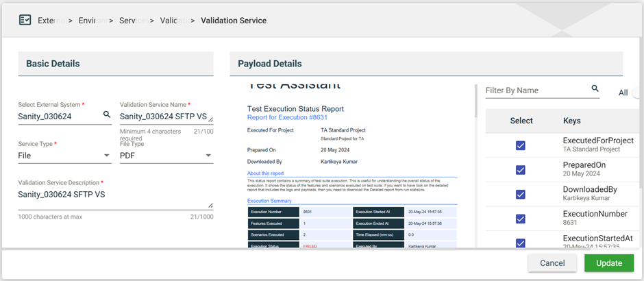Viewport: 644px width, 281px height.
Task: Switch the All toggle
Action: (x=637, y=93)
